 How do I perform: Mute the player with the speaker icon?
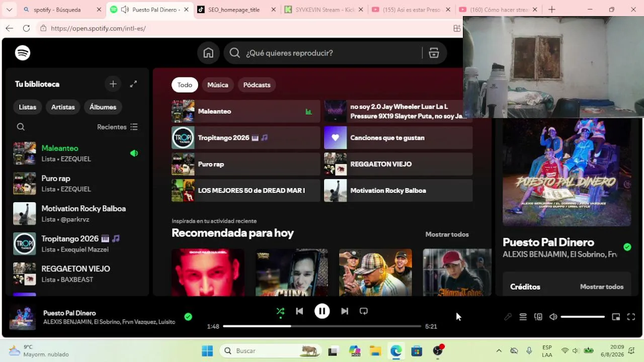[x=553, y=317]
